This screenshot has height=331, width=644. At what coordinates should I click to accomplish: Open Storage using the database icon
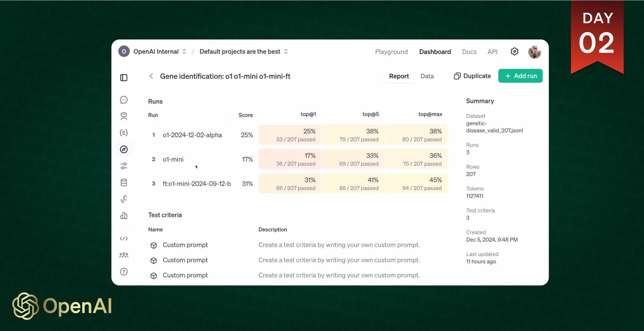[124, 182]
